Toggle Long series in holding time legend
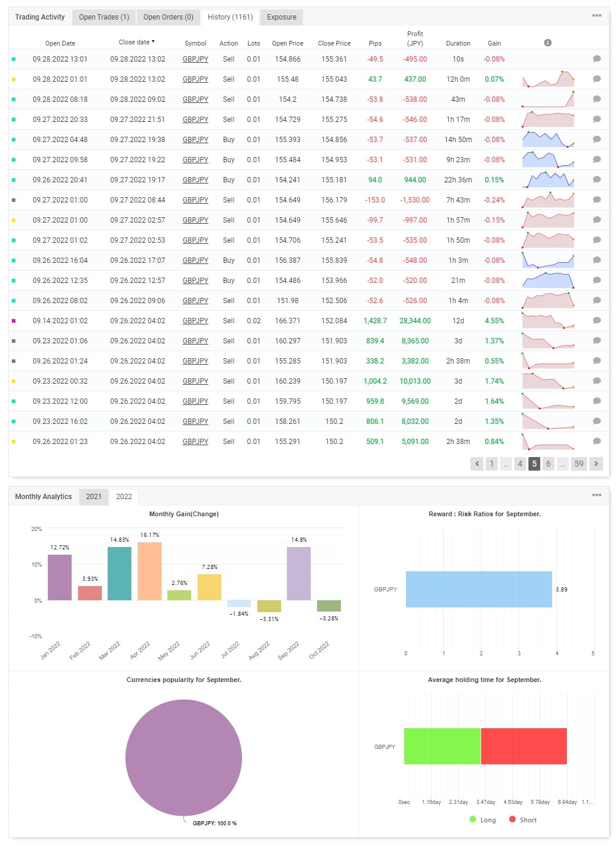The width and height of the screenshot is (616, 846). pos(482,820)
